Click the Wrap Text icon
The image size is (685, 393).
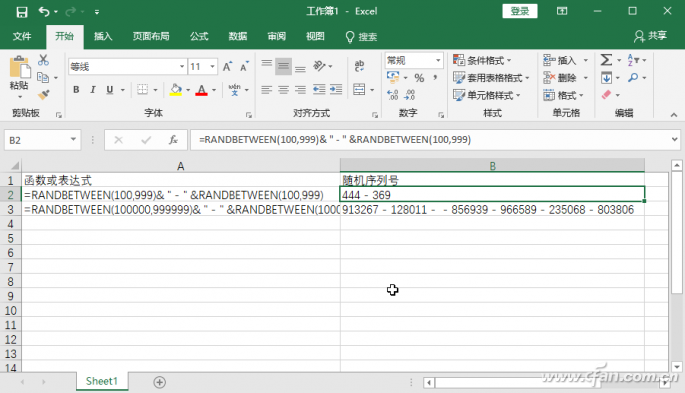click(x=360, y=66)
